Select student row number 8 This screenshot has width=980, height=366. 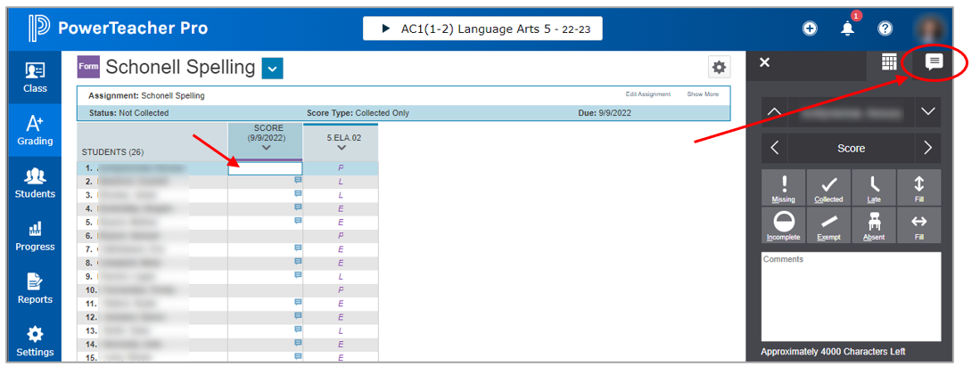pyautogui.click(x=152, y=263)
